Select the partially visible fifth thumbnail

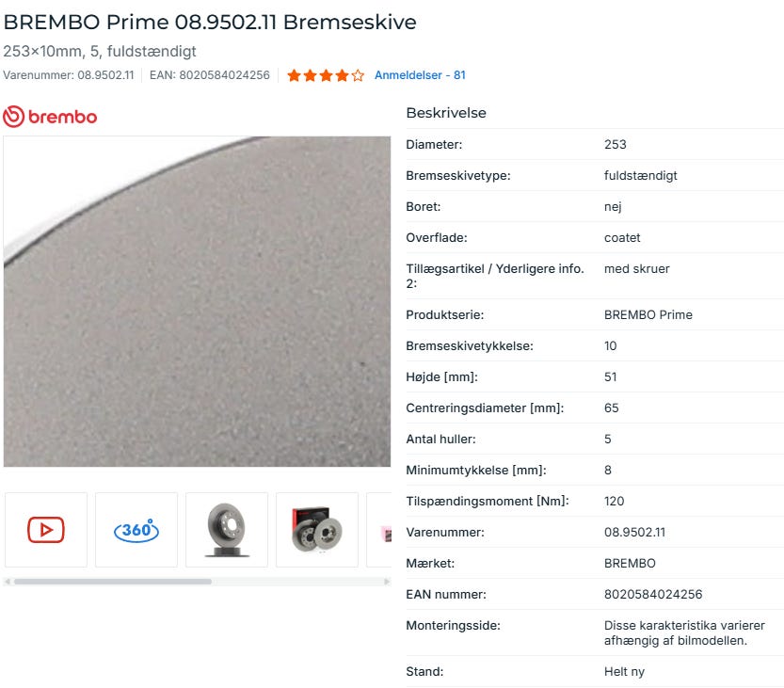[x=379, y=530]
